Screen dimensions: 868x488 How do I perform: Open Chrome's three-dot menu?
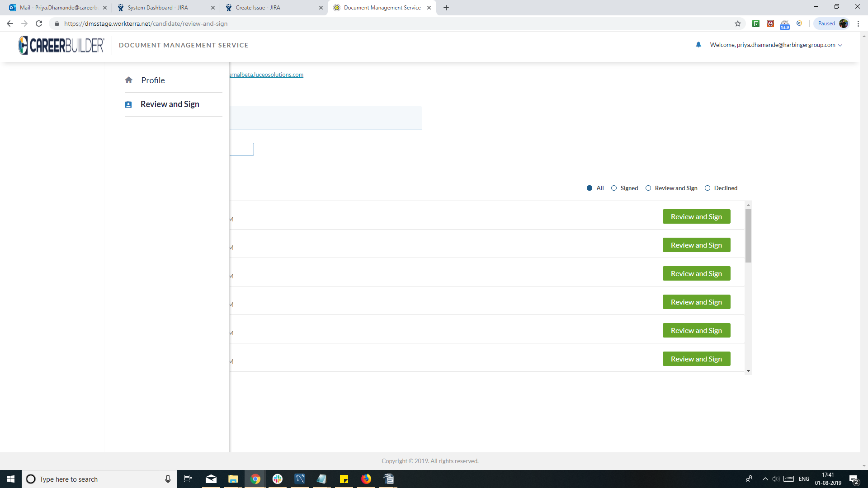tap(859, 23)
